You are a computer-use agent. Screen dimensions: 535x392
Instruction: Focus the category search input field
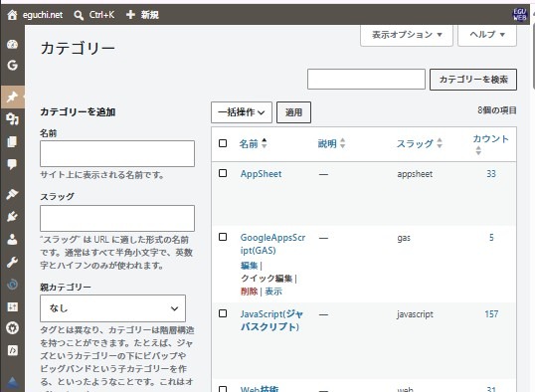[366, 80]
